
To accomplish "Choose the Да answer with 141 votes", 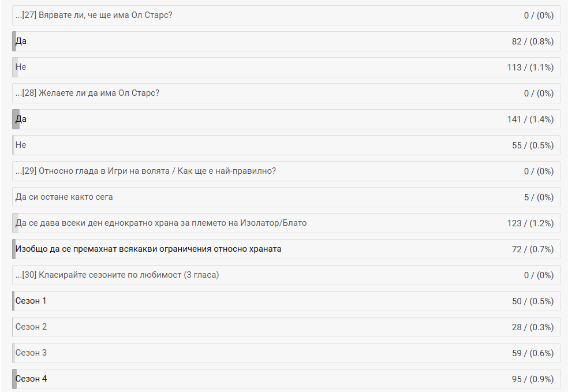I will [21, 119].
